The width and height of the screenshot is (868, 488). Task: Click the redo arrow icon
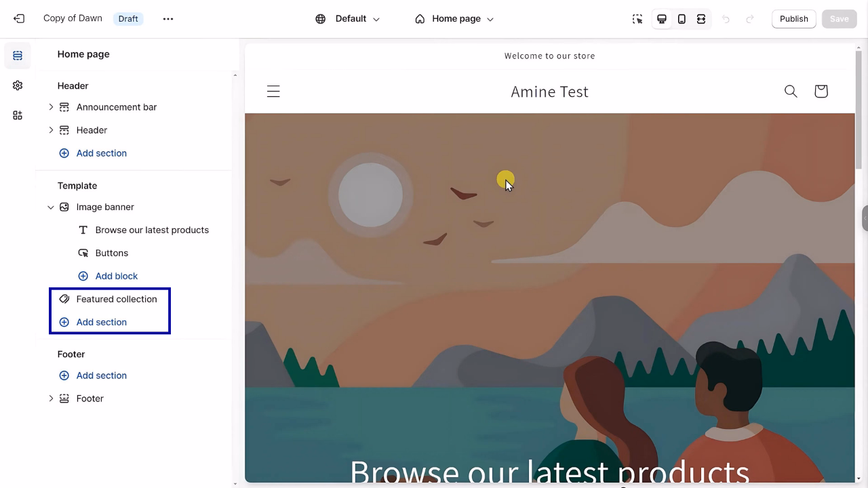pos(750,19)
